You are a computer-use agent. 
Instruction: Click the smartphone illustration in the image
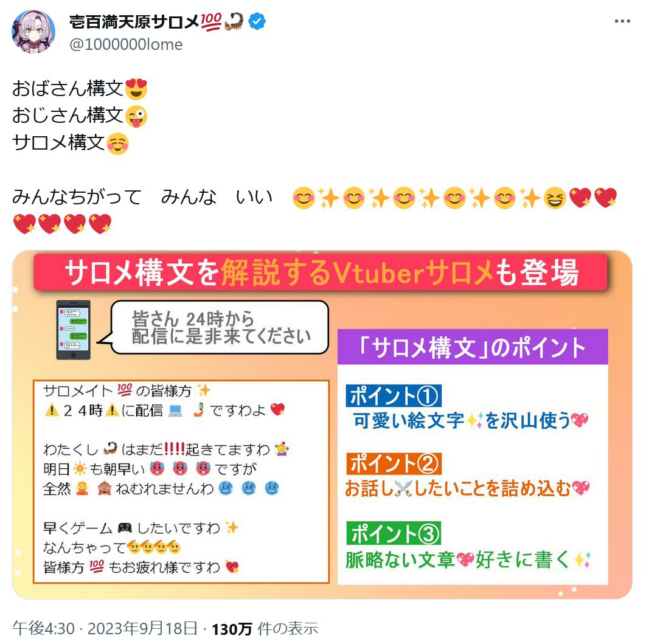pos(74,330)
